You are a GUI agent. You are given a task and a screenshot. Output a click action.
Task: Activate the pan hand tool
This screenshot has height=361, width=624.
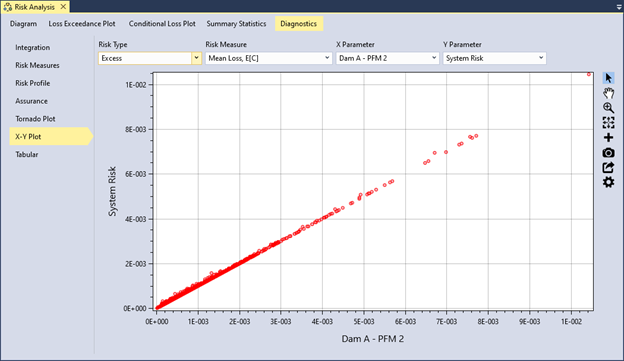point(608,93)
